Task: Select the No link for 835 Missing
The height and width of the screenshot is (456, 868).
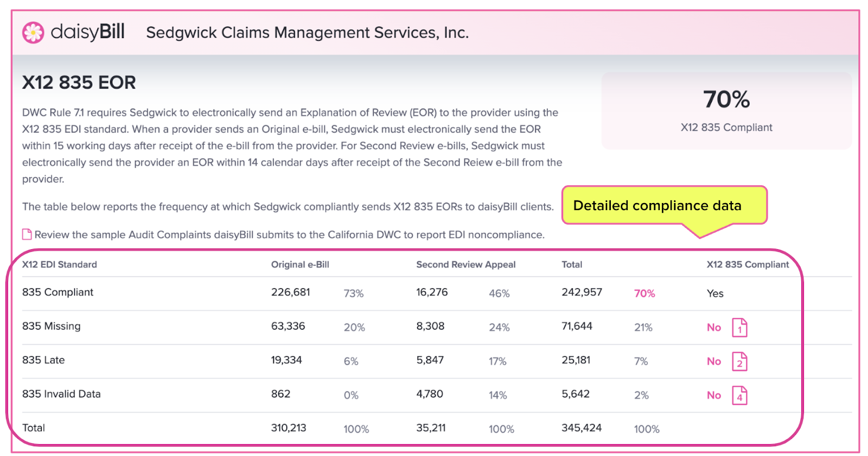Action: [x=714, y=327]
